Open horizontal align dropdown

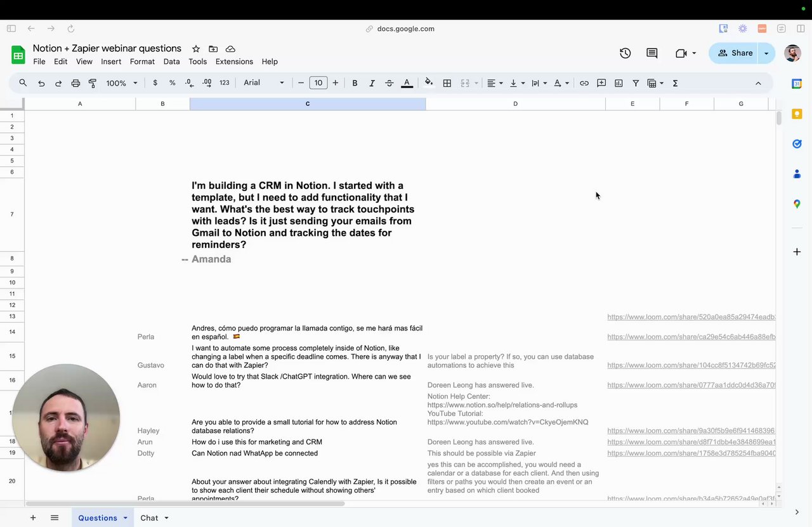pyautogui.click(x=495, y=83)
